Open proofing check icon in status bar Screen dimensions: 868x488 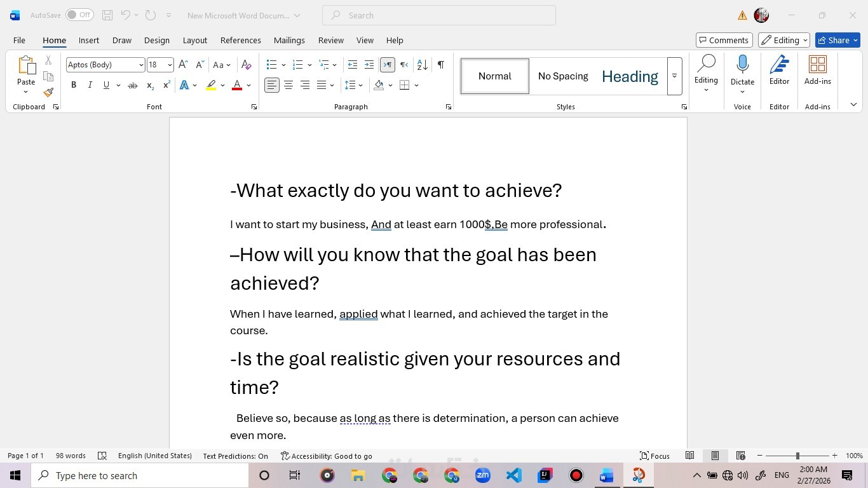coord(102,456)
